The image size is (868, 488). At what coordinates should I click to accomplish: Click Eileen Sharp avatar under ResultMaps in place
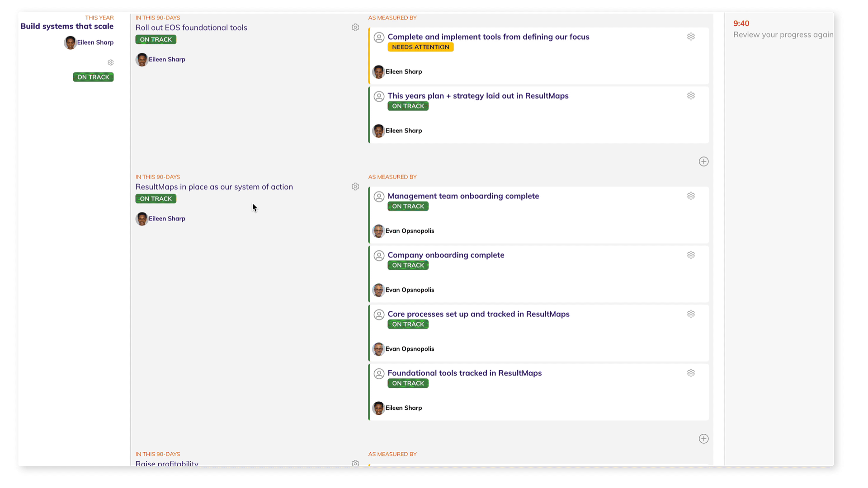click(x=142, y=219)
